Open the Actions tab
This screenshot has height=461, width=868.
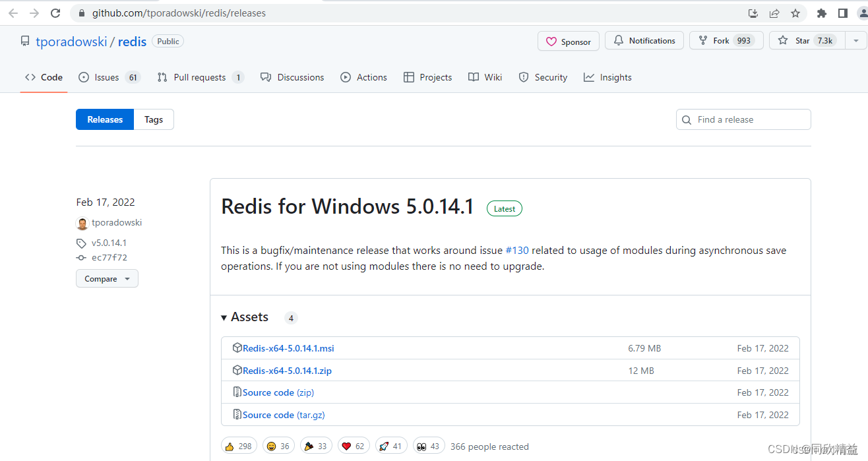pyautogui.click(x=363, y=77)
